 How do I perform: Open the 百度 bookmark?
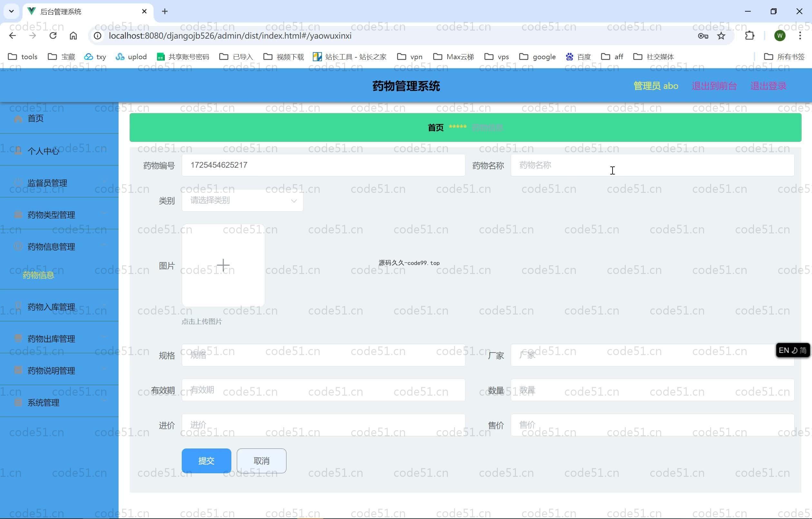pyautogui.click(x=578, y=57)
